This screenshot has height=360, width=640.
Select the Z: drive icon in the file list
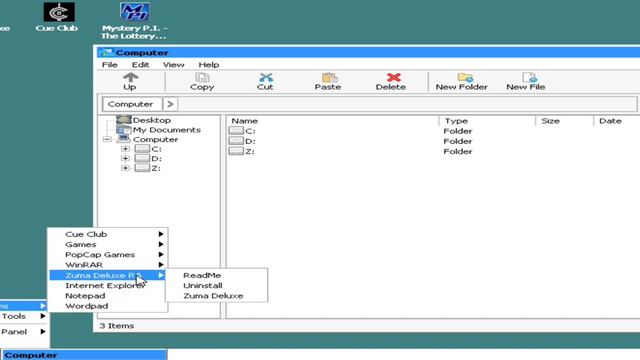pyautogui.click(x=236, y=151)
